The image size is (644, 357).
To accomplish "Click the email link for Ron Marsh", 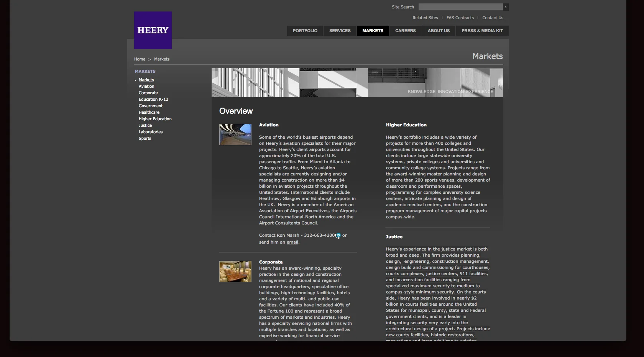I will 292,242.
